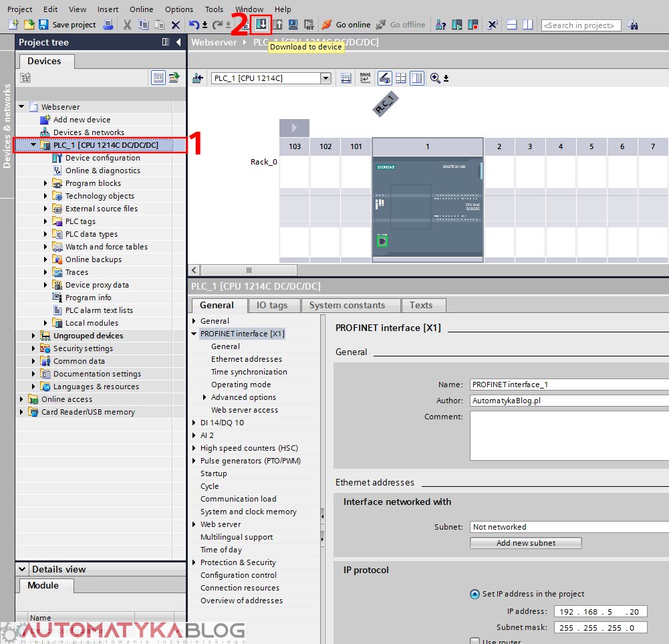
Task: Open the Project menu
Action: pyautogui.click(x=19, y=9)
